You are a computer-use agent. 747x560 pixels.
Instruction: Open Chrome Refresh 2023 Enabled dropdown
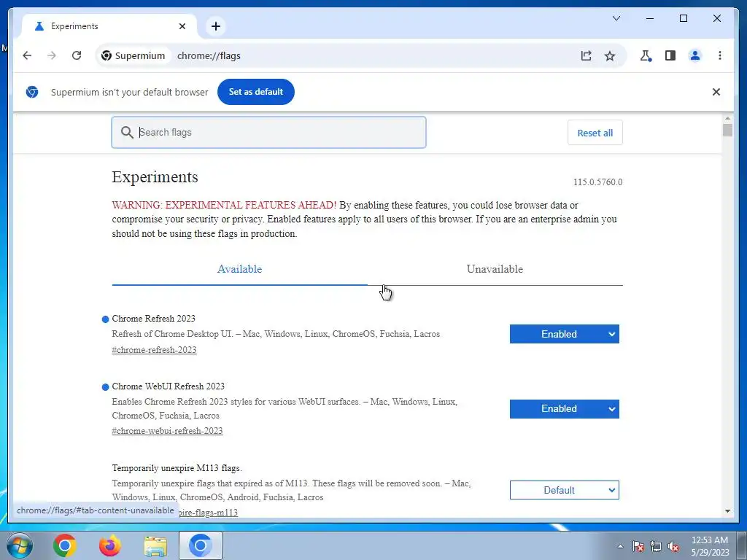(x=564, y=334)
